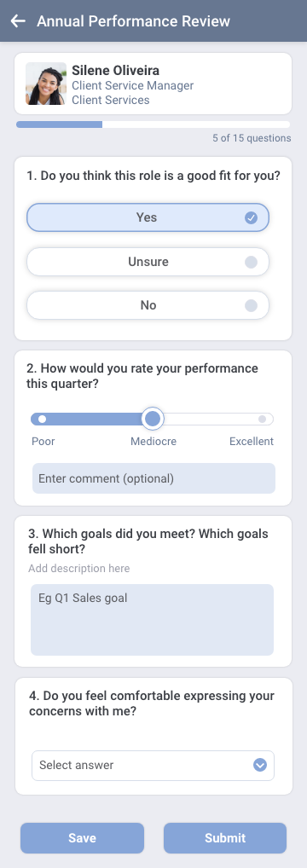Click the grey radio circle beside Unsure
The image size is (307, 868).
(x=251, y=262)
